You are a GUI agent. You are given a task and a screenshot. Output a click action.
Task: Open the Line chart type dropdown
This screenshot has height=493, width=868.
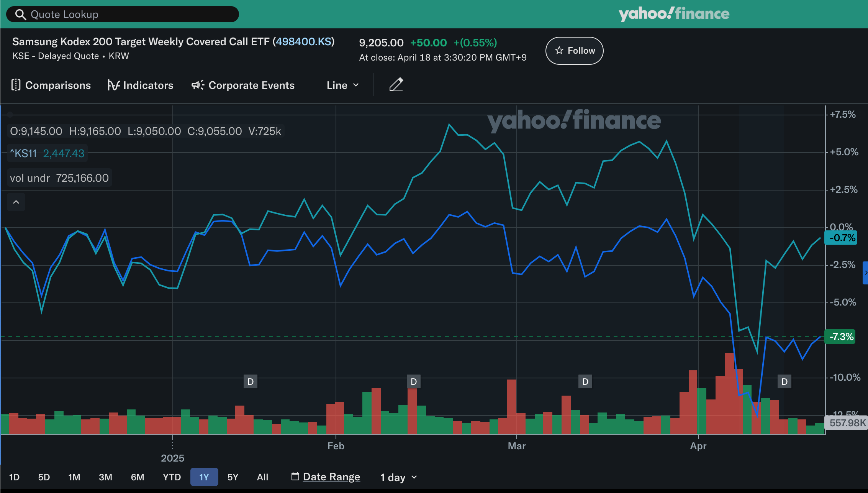(342, 85)
